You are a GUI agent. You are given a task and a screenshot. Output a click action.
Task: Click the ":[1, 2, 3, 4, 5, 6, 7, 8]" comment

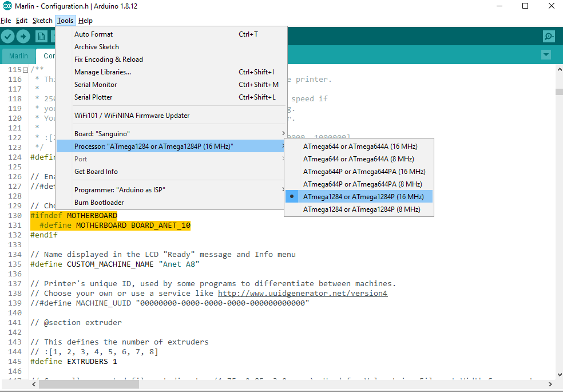pyautogui.click(x=94, y=351)
